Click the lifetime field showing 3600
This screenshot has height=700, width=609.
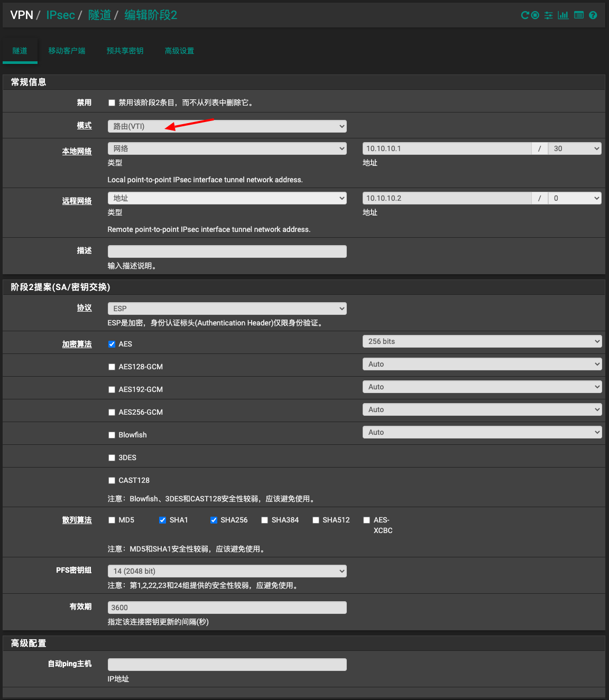(x=227, y=608)
